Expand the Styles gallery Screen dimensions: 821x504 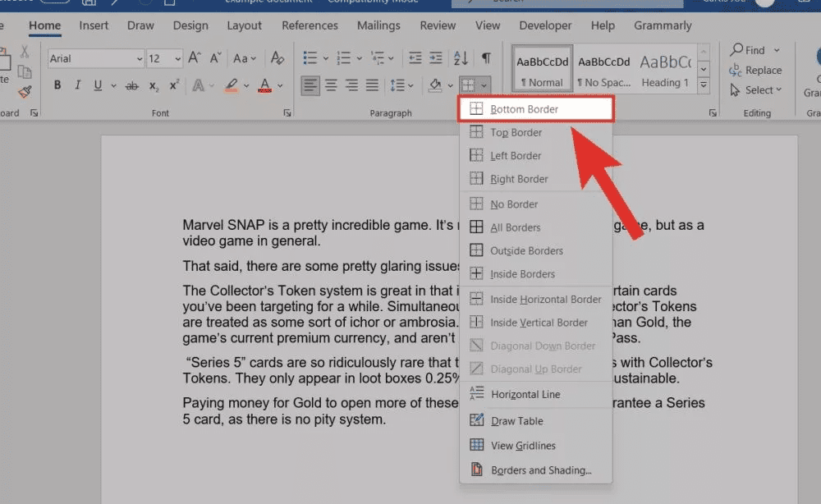click(704, 85)
